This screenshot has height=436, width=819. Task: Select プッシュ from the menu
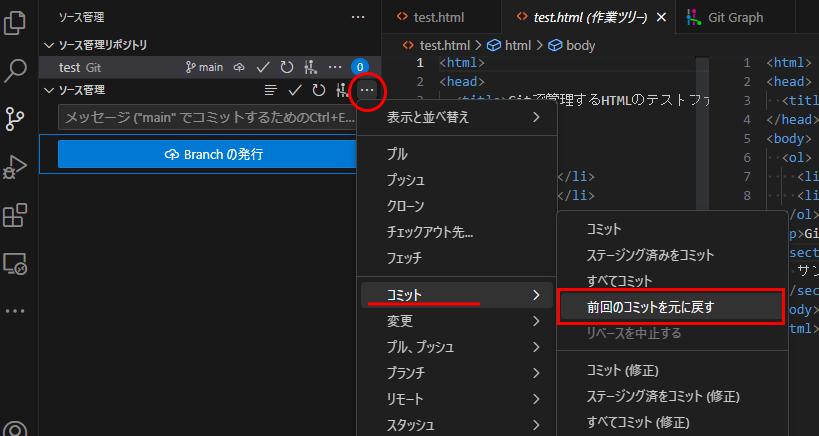[x=457, y=180]
